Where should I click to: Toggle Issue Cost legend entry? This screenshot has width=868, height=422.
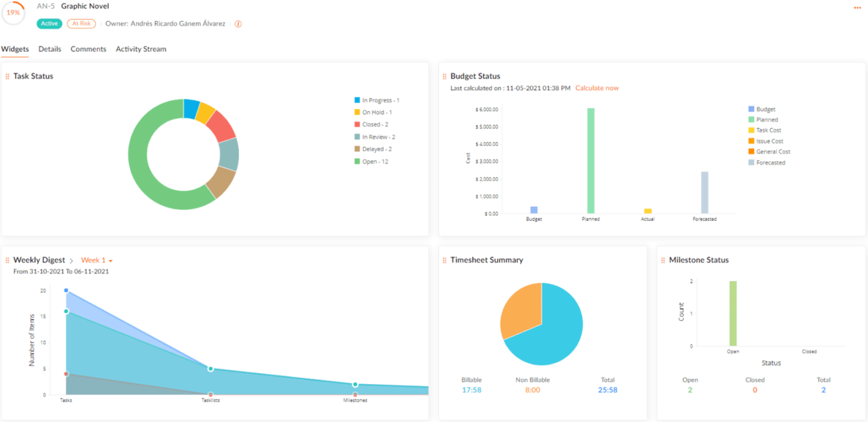766,141
